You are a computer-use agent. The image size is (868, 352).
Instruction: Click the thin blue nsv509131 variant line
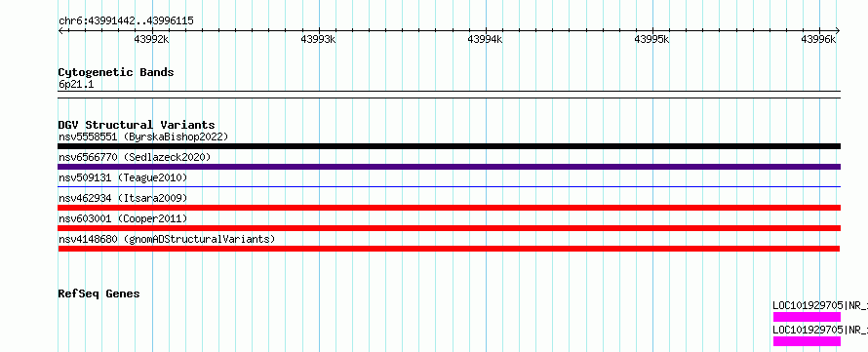[449, 187]
